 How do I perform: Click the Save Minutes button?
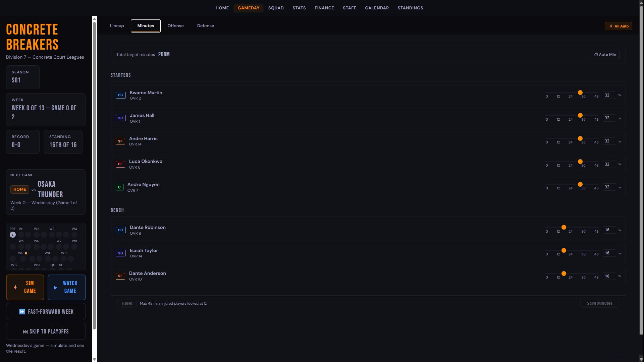pyautogui.click(x=599, y=303)
